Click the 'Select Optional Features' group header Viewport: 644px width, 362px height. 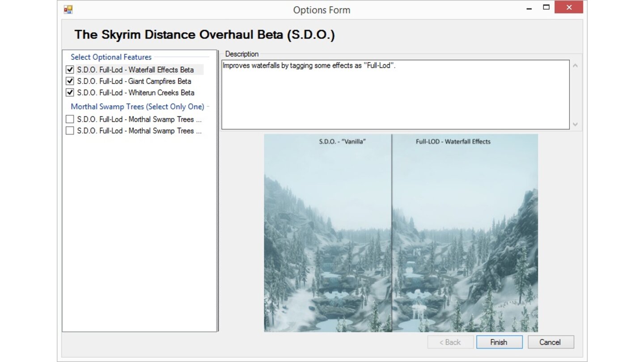[x=111, y=57]
